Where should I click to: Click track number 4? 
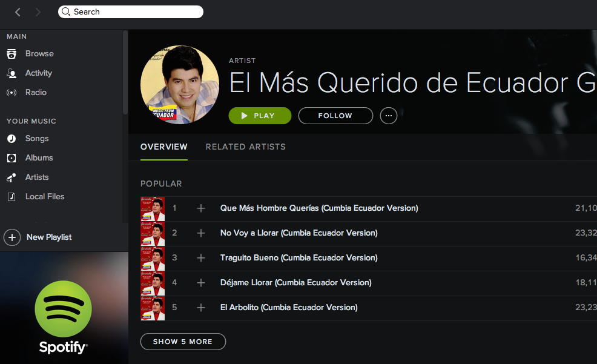pyautogui.click(x=174, y=282)
